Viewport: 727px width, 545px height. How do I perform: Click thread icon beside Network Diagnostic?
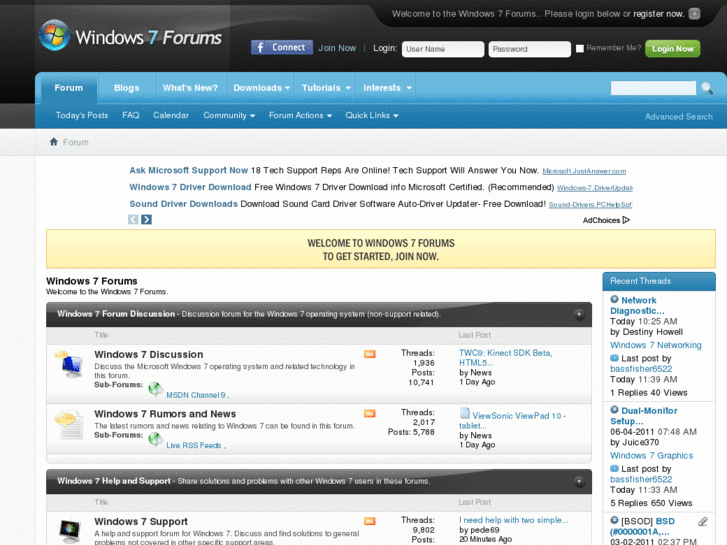(614, 300)
